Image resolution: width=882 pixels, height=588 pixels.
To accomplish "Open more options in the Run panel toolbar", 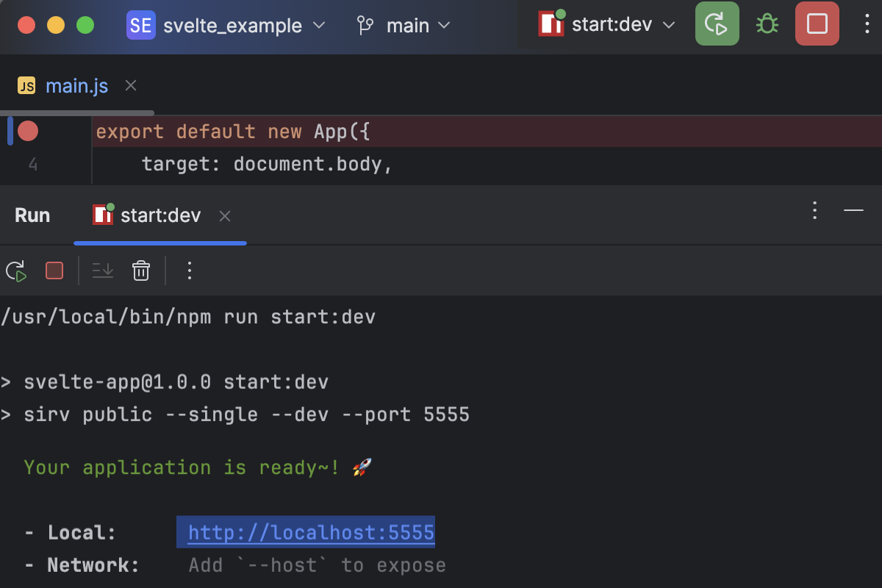I will pos(189,270).
